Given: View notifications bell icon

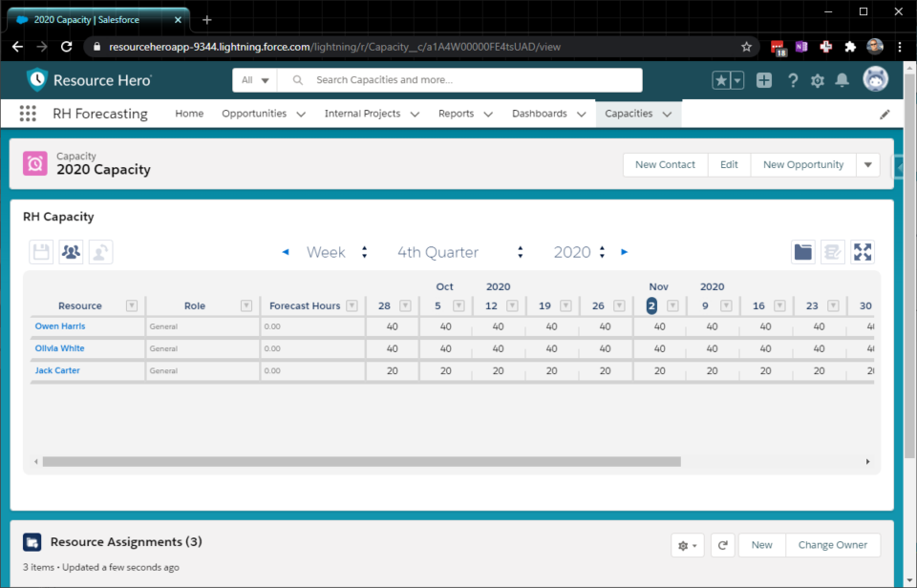Looking at the screenshot, I should pyautogui.click(x=842, y=81).
